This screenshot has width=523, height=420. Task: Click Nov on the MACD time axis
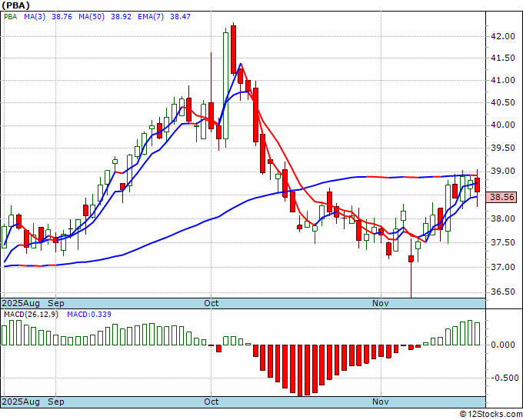[x=381, y=402]
